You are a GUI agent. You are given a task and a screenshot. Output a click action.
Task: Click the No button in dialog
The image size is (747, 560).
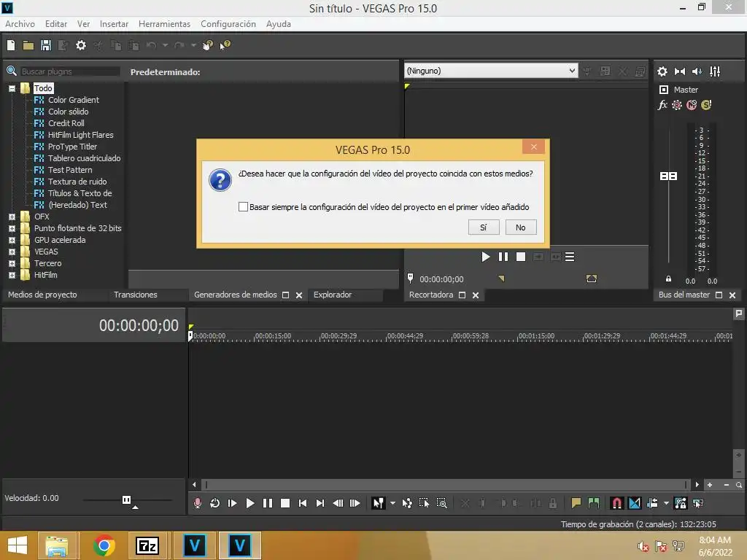click(521, 227)
